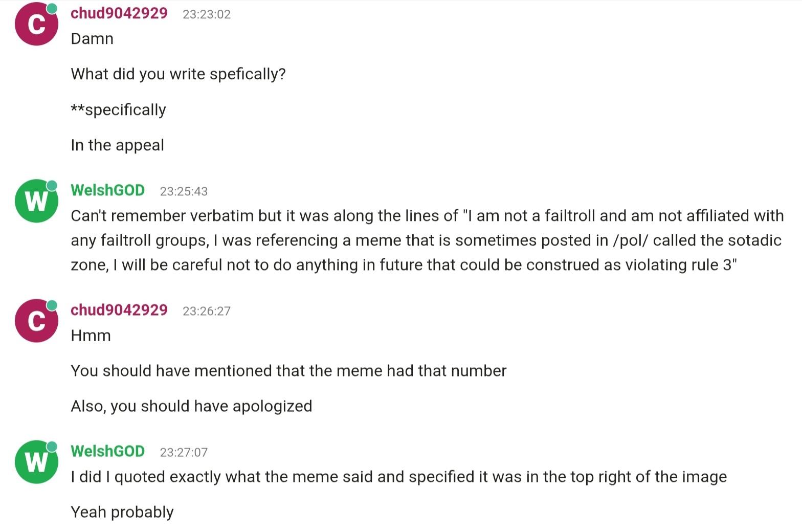
Task: Click the 23:23:02 timestamp
Action: (x=207, y=14)
